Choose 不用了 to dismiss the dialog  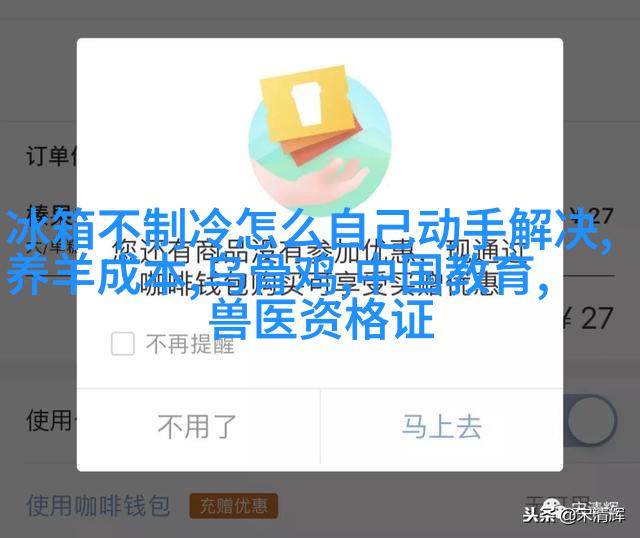[198, 427]
